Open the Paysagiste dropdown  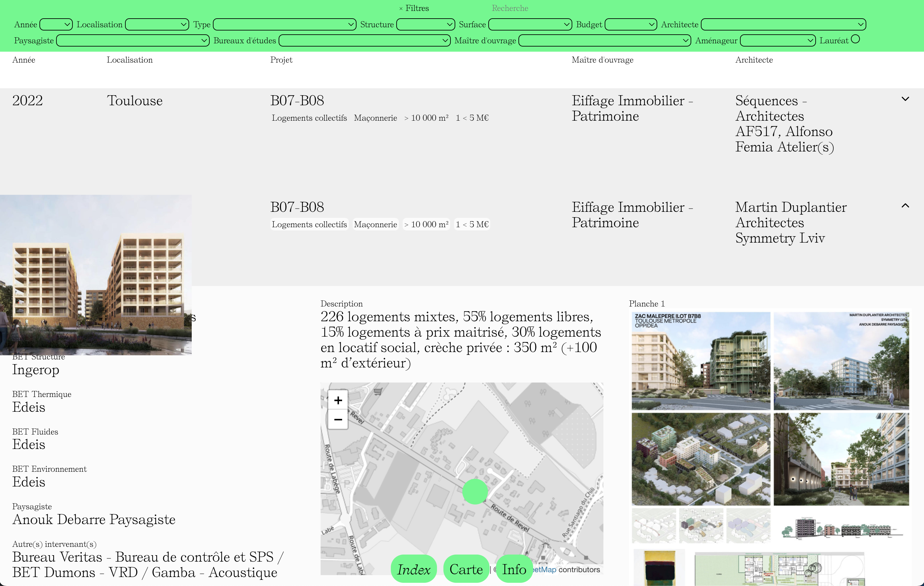(132, 40)
